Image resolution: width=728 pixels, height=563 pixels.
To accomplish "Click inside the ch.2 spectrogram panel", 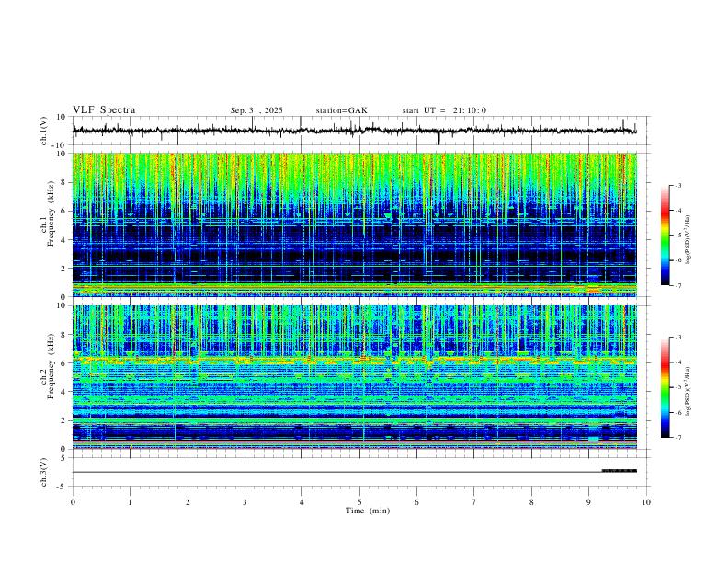I will point(355,377).
